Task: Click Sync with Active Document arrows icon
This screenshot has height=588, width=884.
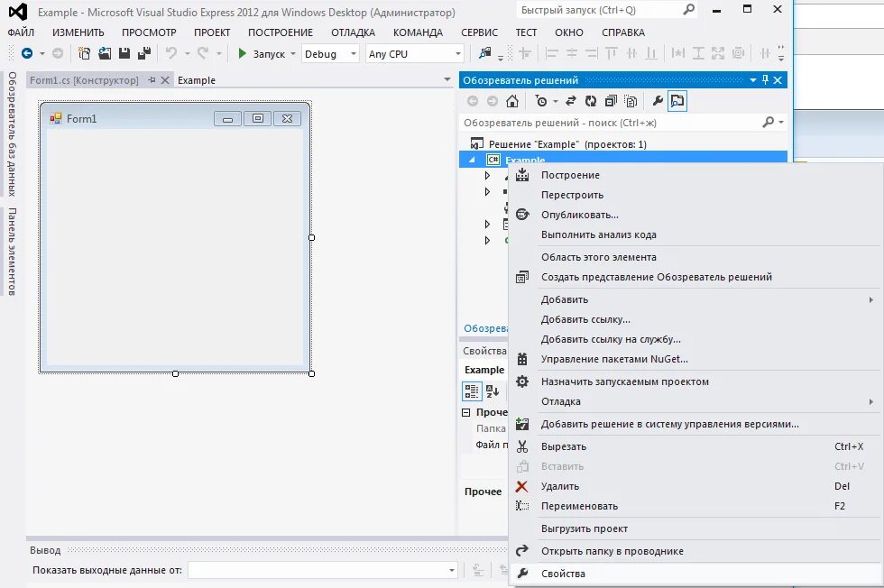Action: pos(570,101)
